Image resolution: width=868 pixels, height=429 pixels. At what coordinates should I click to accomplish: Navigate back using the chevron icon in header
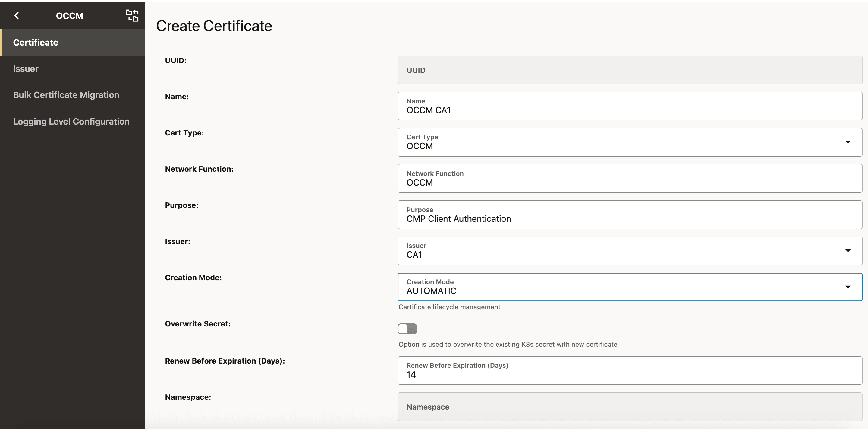(x=17, y=15)
